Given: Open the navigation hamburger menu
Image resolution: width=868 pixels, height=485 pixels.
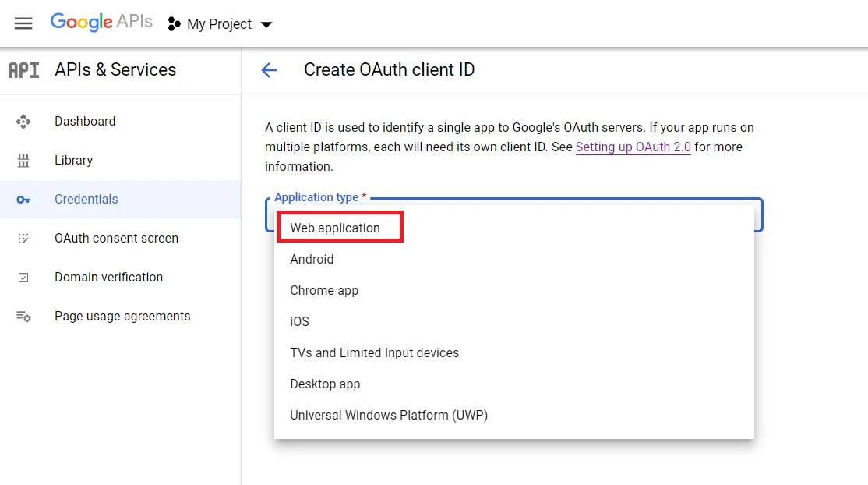Looking at the screenshot, I should pyautogui.click(x=23, y=23).
